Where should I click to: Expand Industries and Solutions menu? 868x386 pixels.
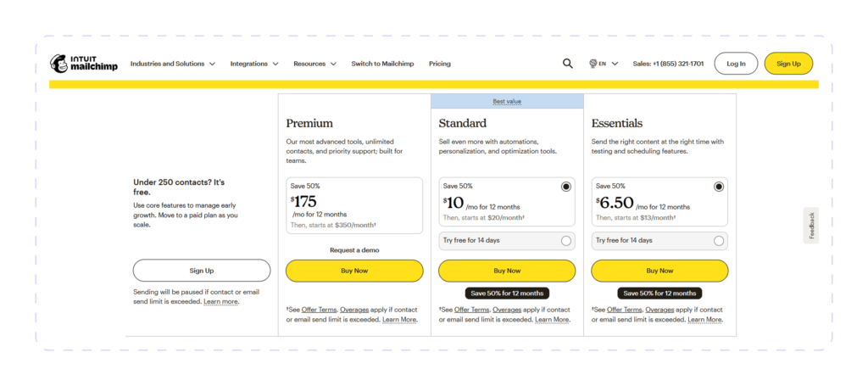[173, 64]
